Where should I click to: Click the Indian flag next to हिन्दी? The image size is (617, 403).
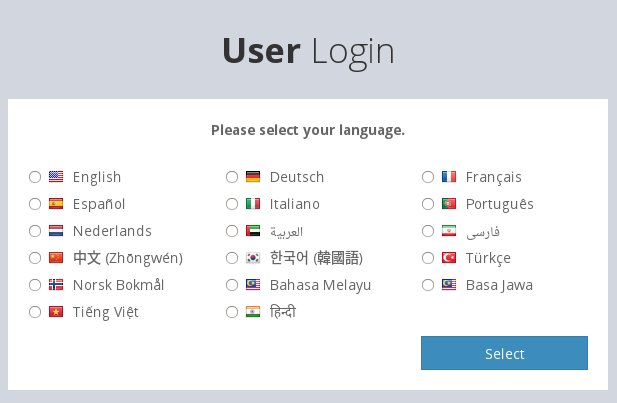[x=253, y=312]
